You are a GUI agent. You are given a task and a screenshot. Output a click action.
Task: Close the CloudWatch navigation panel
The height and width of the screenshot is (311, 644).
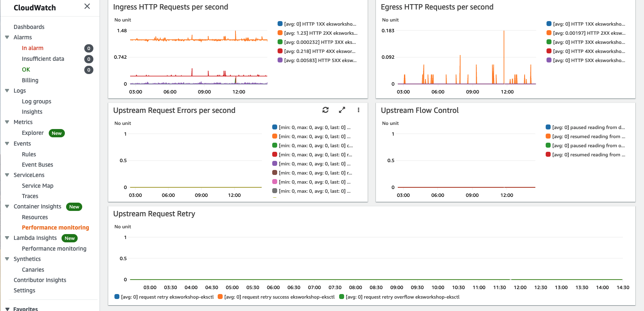coord(87,6)
